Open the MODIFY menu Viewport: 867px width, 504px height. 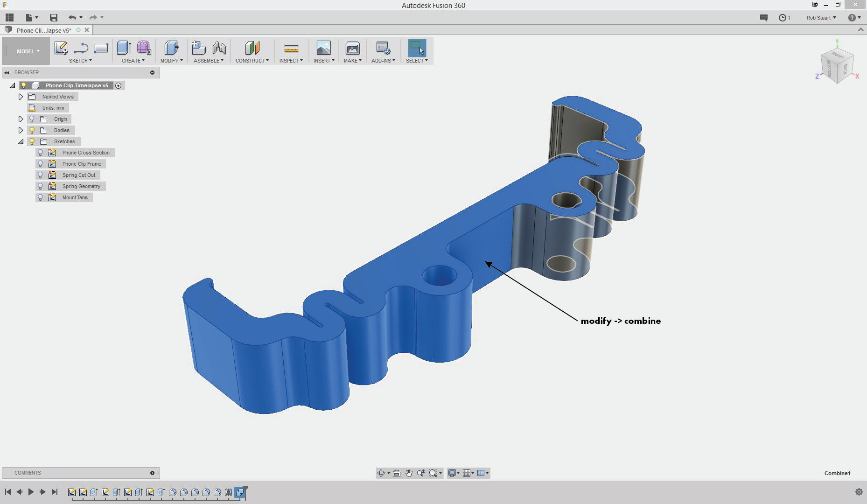171,61
